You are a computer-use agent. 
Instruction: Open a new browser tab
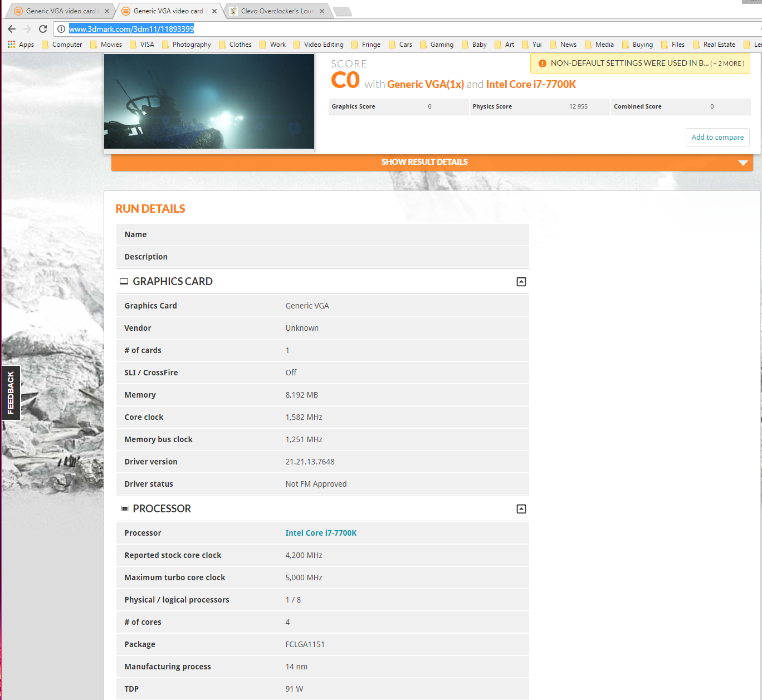pos(343,11)
